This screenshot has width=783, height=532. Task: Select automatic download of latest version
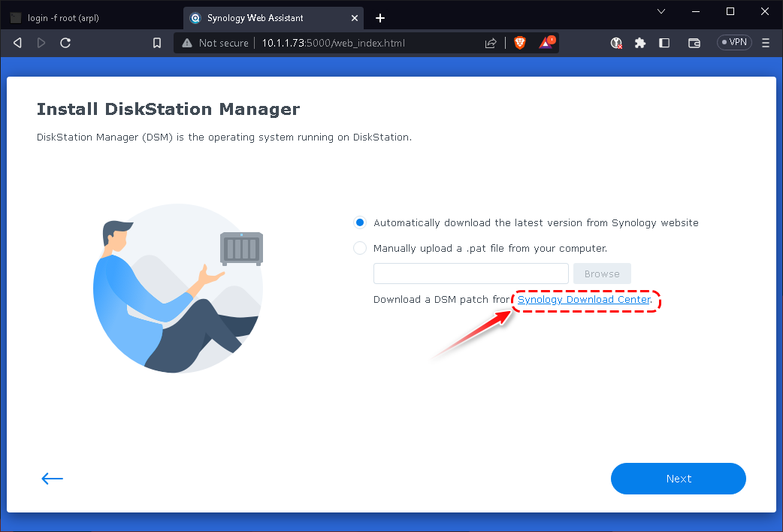click(360, 222)
